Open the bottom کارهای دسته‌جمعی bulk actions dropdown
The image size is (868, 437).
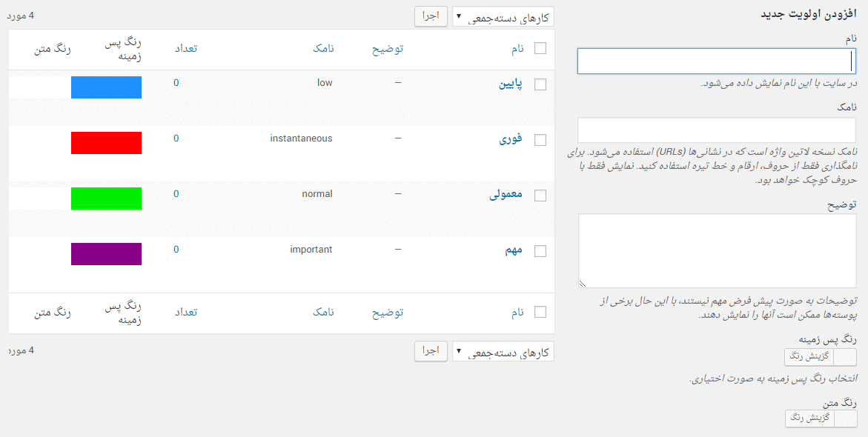pyautogui.click(x=503, y=351)
